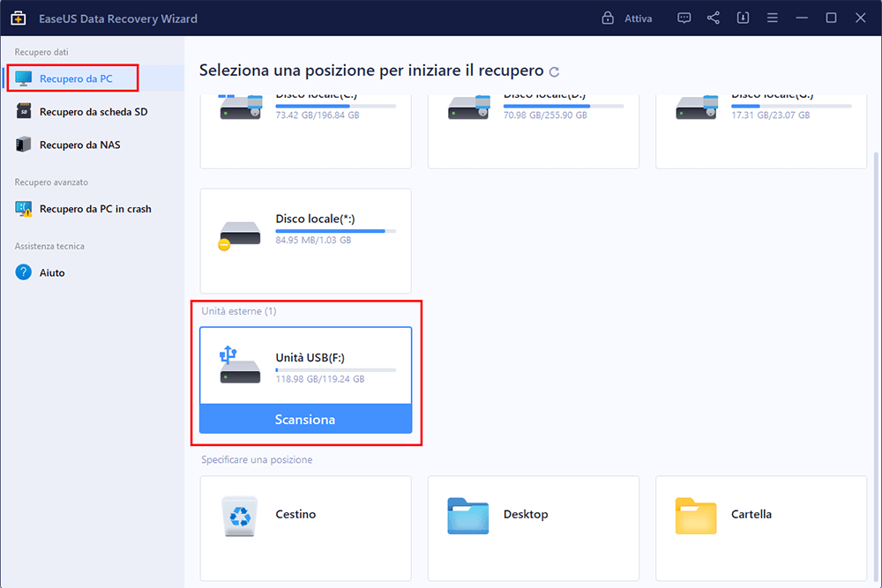882x588 pixels.
Task: Click drive icon of the 70.98 GB disk
Action: pos(468,107)
